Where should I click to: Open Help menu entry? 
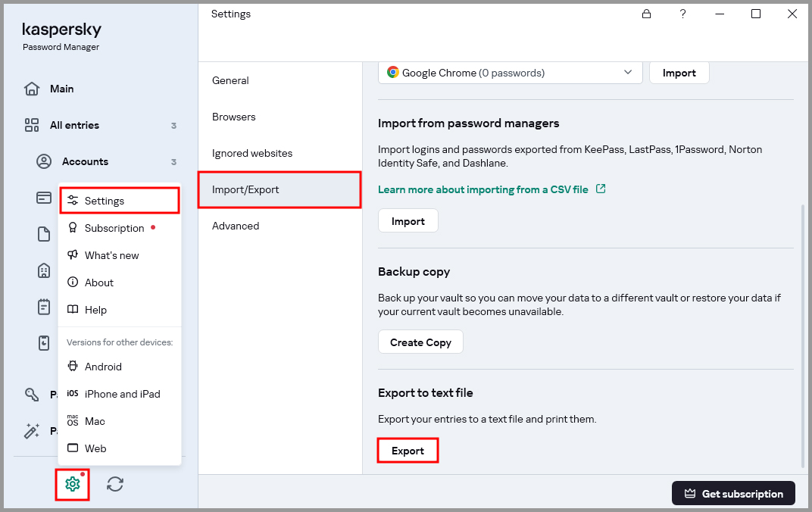120,310
